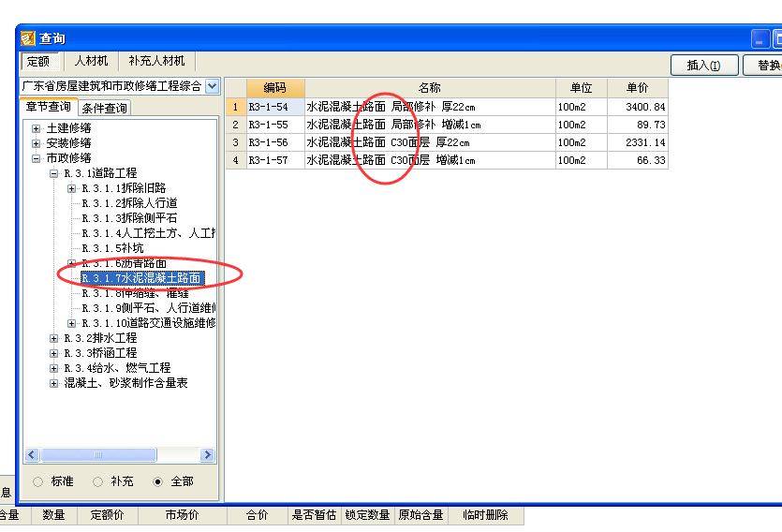
Task: Expand the 混凝土、砂浆制作含量表 node
Action: (54, 383)
